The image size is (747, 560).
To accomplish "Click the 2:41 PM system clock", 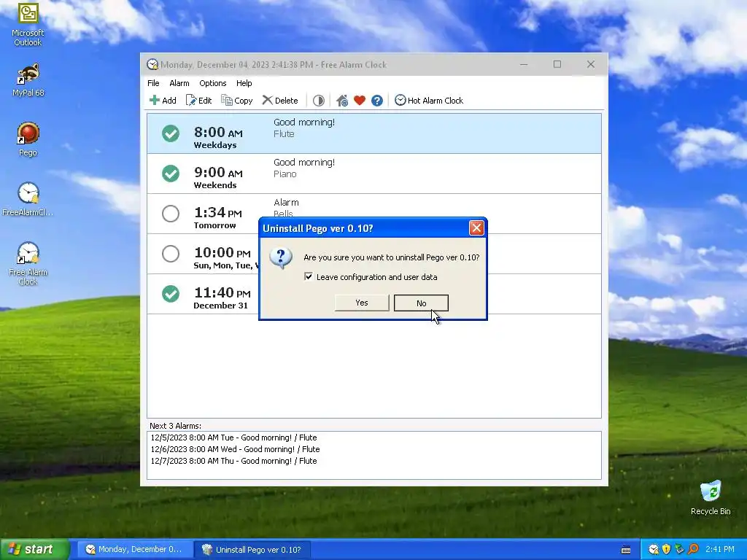I will [720, 550].
